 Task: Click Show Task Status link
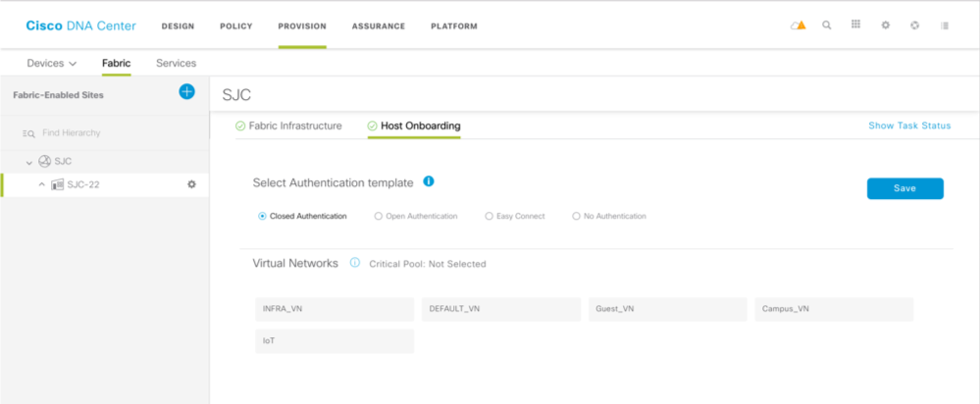coord(909,126)
